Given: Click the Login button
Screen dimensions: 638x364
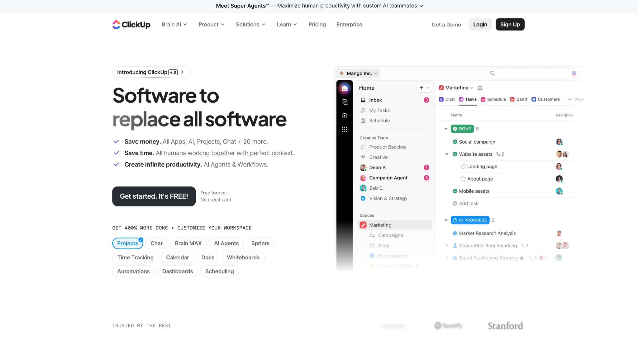Looking at the screenshot, I should (480, 25).
